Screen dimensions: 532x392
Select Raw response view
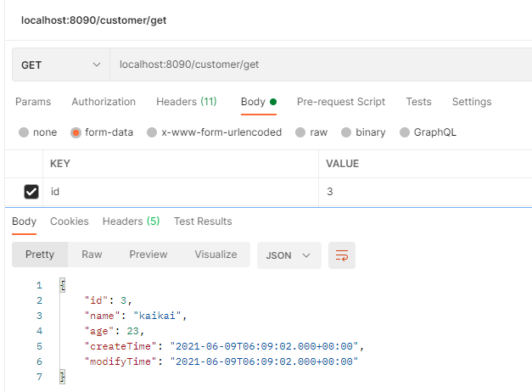pyautogui.click(x=92, y=255)
